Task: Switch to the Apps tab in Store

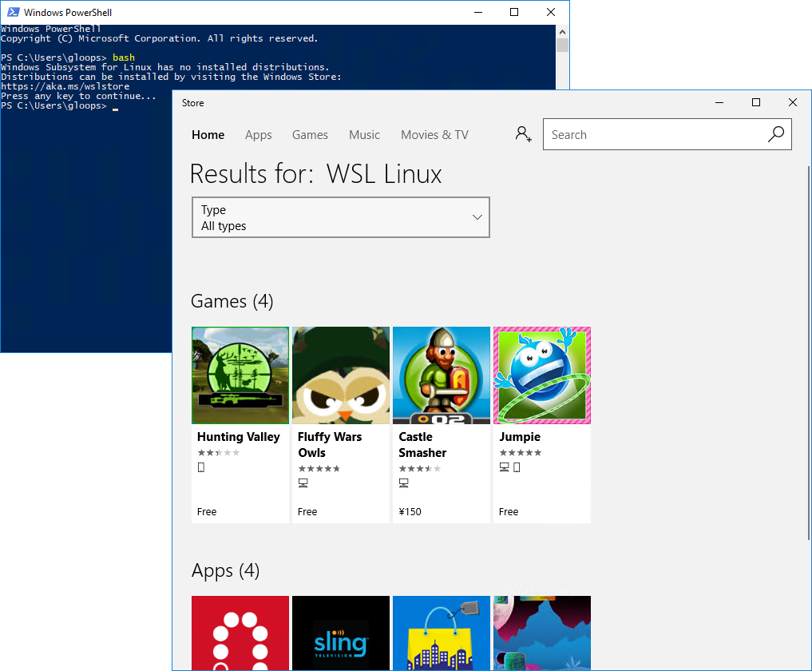Action: 259,135
